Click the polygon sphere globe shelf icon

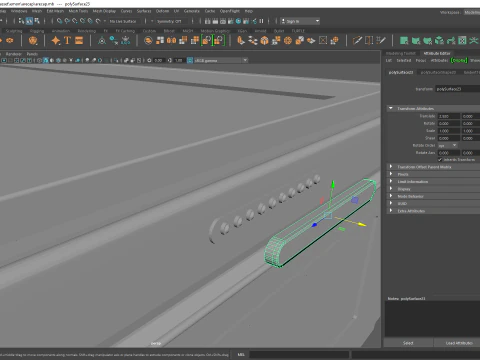(x=288, y=41)
